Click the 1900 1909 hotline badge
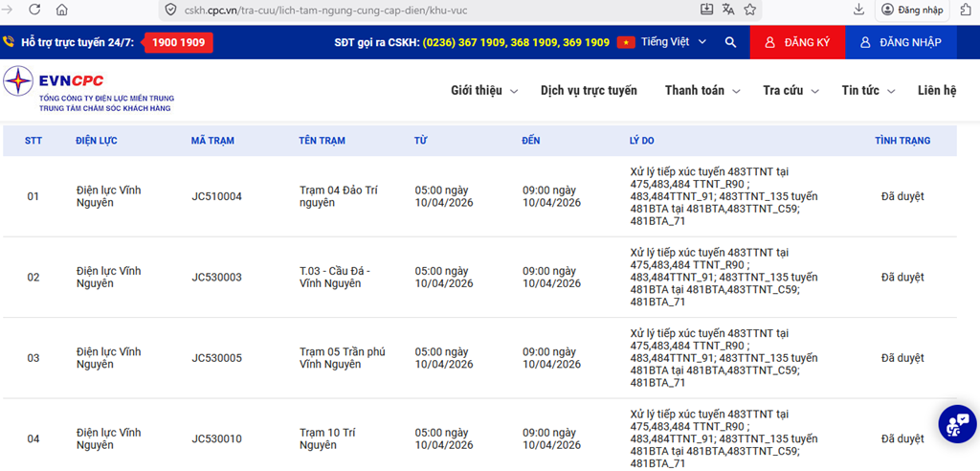This screenshot has width=980, height=471. click(179, 43)
